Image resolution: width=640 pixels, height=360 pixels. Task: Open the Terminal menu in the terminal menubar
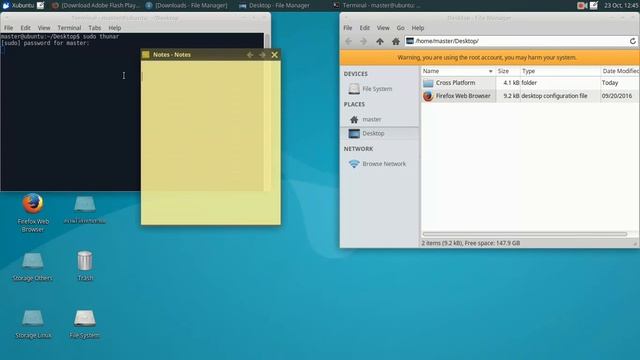pos(69,28)
